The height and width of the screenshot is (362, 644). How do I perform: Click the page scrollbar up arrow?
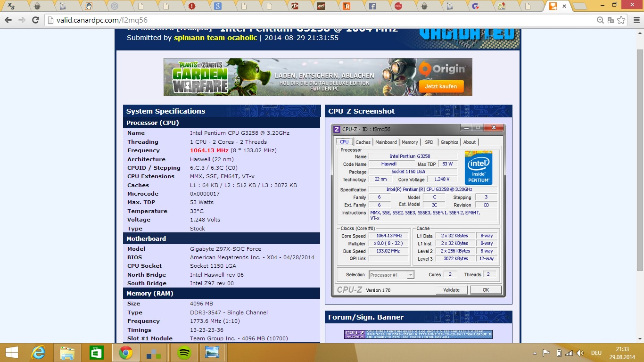click(640, 33)
